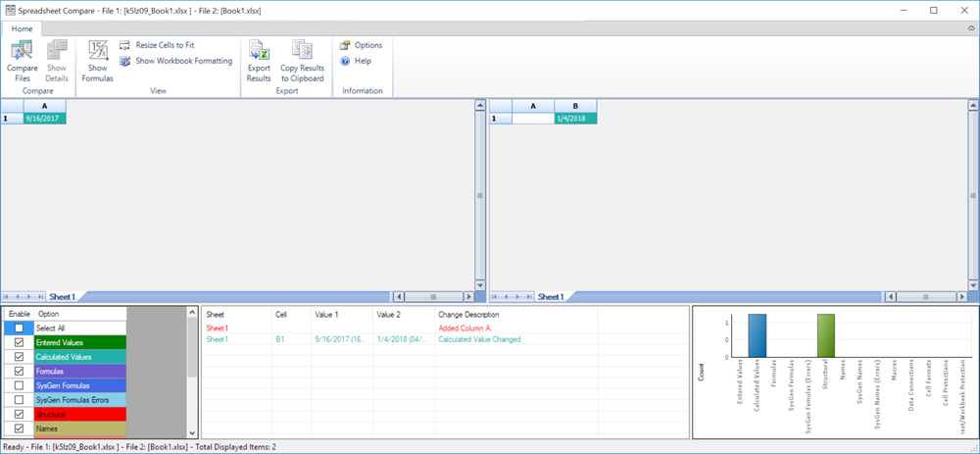This screenshot has height=454, width=980.
Task: Select the Sheet1 tab in the left pane
Action: [x=63, y=297]
